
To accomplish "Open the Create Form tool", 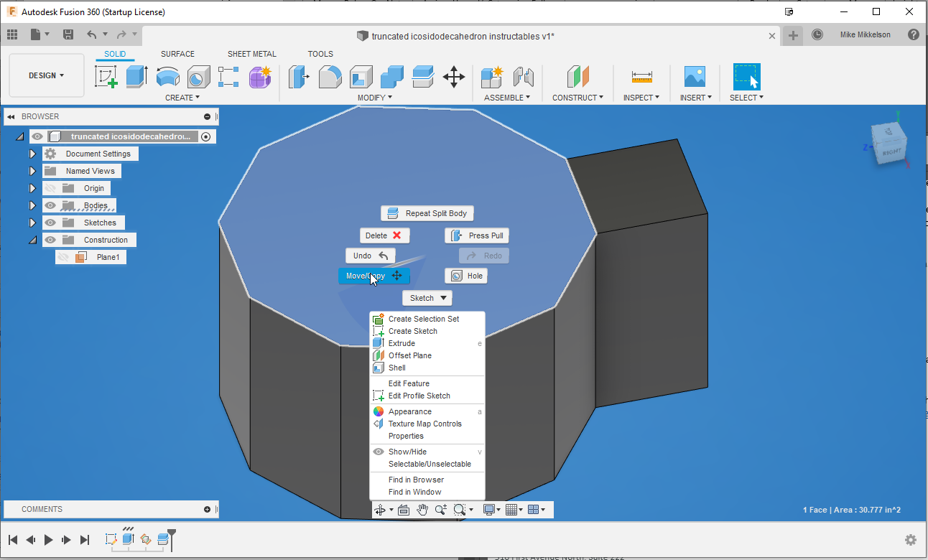I will pos(260,77).
